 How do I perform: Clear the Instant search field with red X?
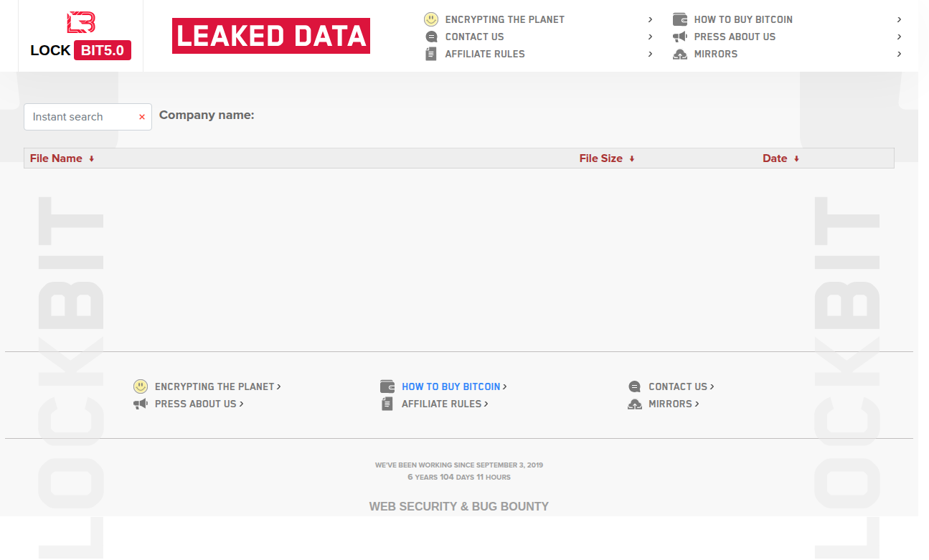coord(142,117)
